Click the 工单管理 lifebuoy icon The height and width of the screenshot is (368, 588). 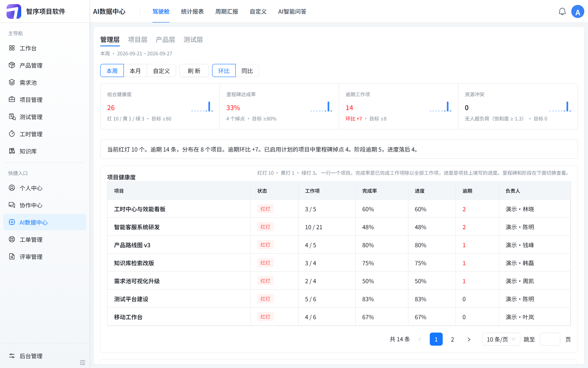pyautogui.click(x=12, y=239)
